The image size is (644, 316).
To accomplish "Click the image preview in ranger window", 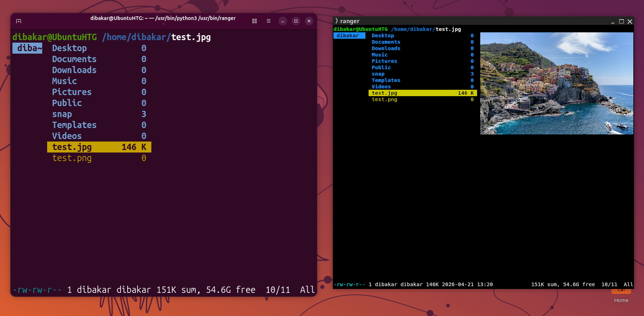I will tap(556, 83).
